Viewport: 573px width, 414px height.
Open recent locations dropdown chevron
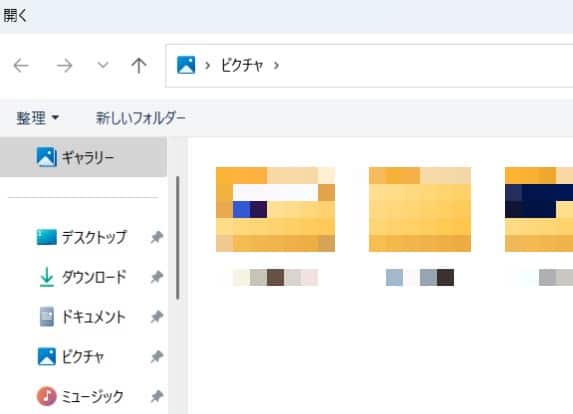click(103, 65)
